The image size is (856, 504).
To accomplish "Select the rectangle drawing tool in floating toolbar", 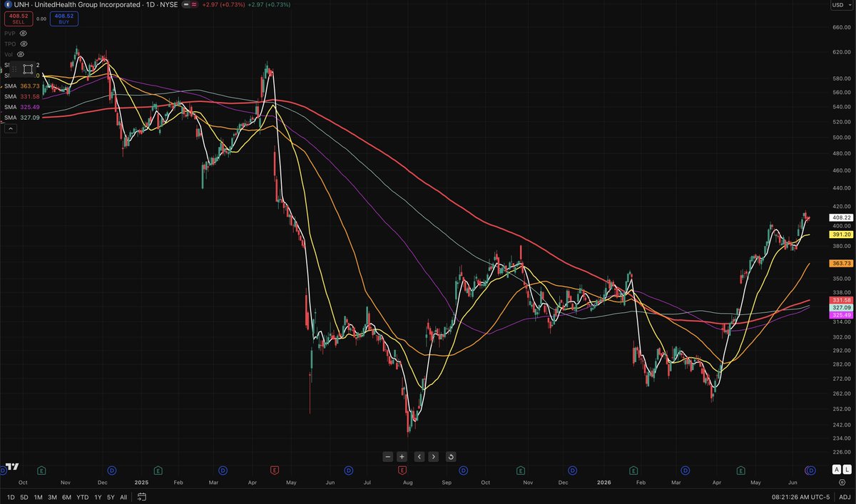I will 28,69.
